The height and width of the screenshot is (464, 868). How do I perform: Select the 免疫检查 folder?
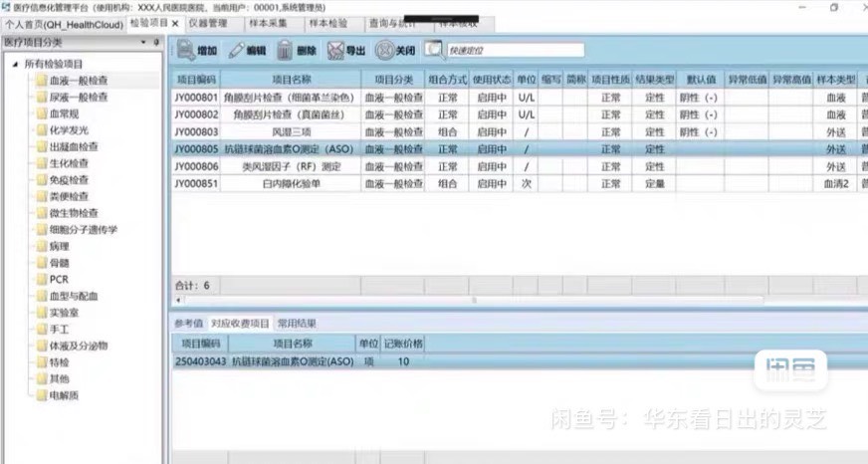63,180
